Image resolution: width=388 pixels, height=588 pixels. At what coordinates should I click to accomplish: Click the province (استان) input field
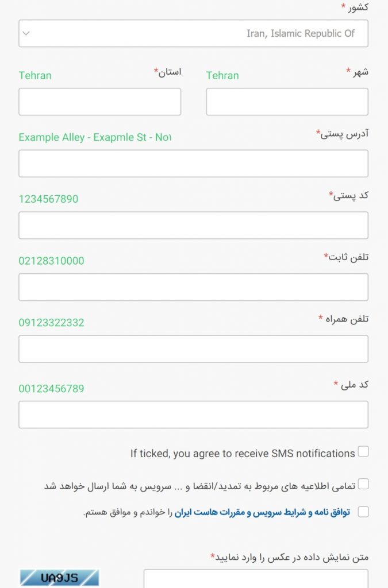click(x=100, y=102)
